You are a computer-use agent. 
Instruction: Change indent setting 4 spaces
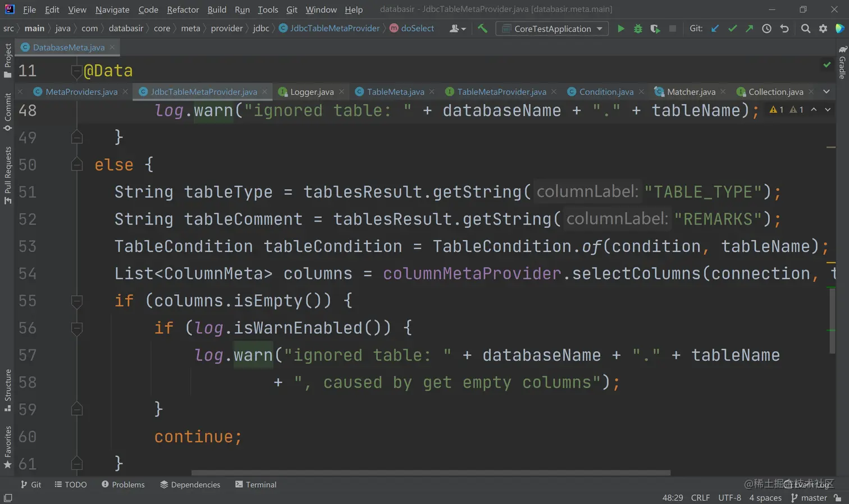tap(765, 498)
